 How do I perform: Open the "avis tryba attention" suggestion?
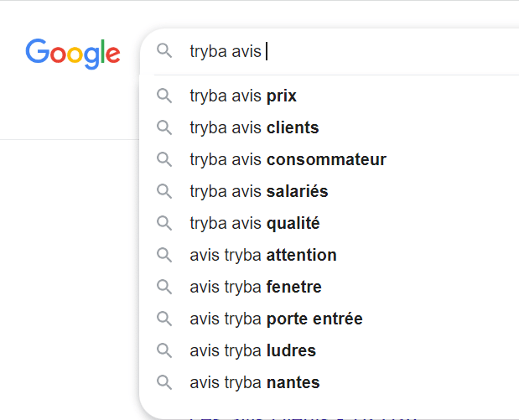(263, 255)
